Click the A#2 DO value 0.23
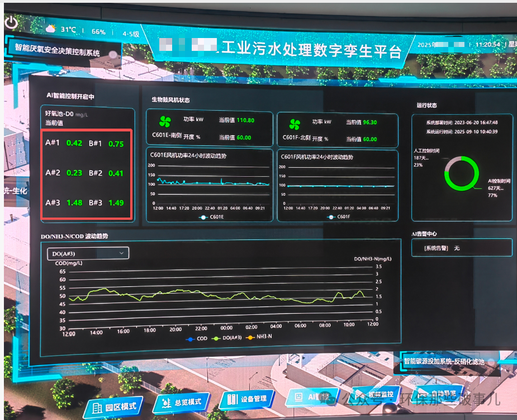This screenshot has width=517, height=420. [74, 173]
